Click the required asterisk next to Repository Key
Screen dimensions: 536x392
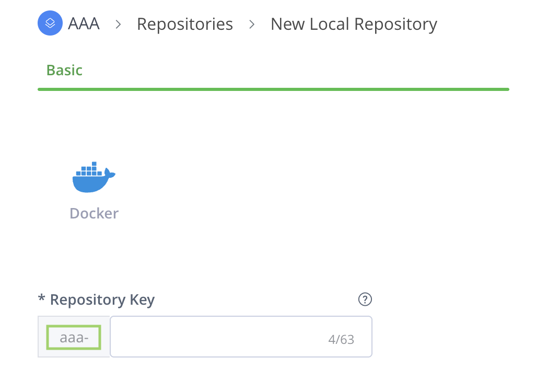(42, 299)
